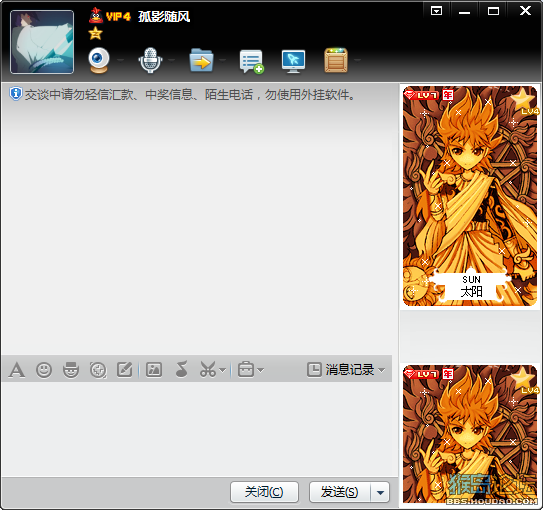Close the chat window with X
Image resolution: width=543 pixels, height=510 pixels.
(x=525, y=11)
